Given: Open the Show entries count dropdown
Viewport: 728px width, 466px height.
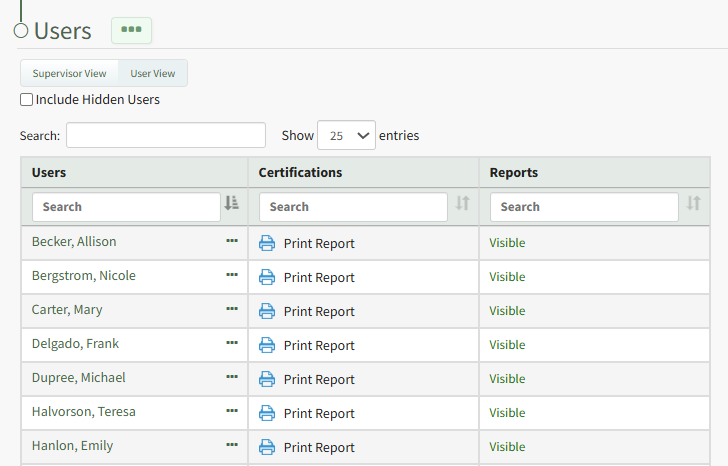Looking at the screenshot, I should (346, 135).
